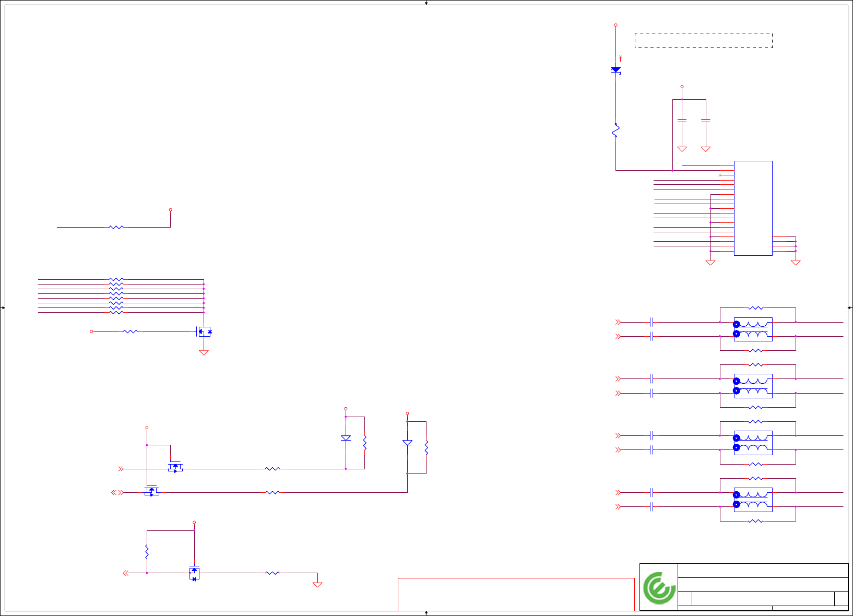Viewport: 853px width, 616px height.
Task: Select the lone pull-up resistor at the left
Action: pyautogui.click(x=116, y=227)
